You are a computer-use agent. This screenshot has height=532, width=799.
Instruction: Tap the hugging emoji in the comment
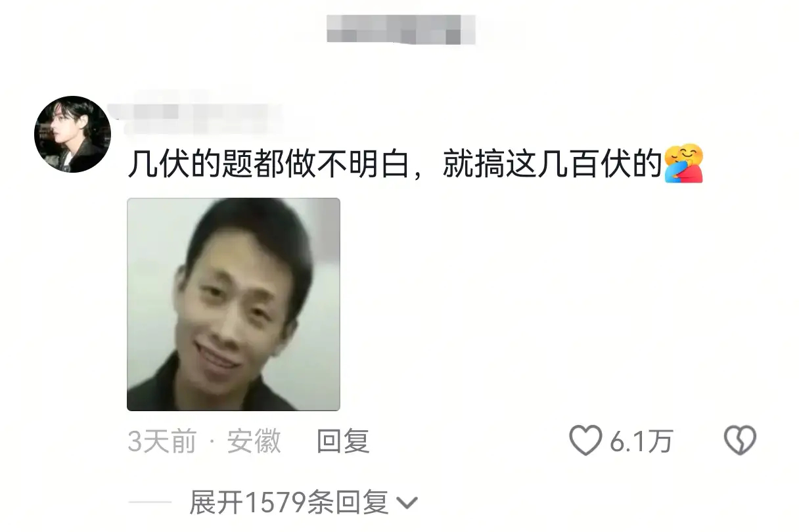point(683,164)
